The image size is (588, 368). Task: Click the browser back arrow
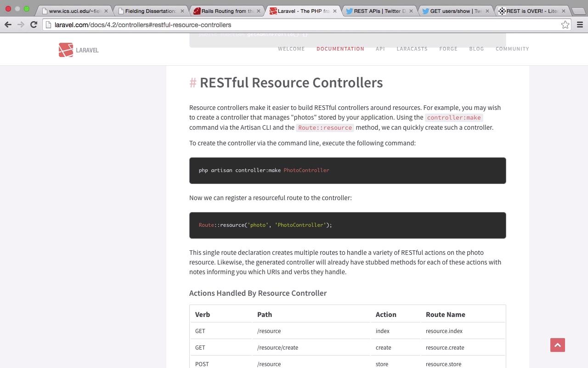[8, 25]
